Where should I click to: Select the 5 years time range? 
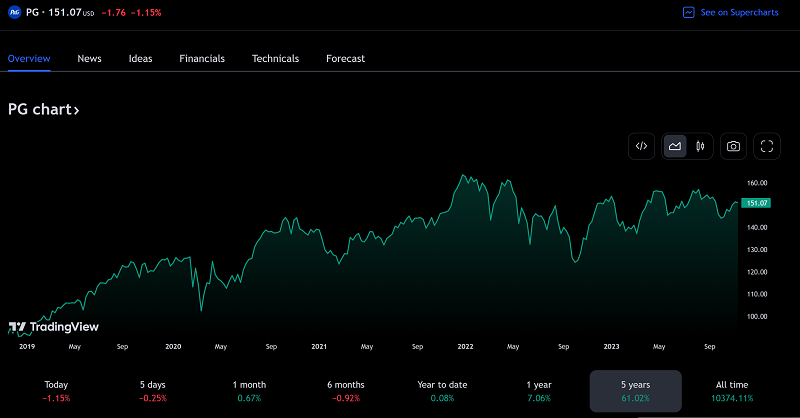(636, 390)
